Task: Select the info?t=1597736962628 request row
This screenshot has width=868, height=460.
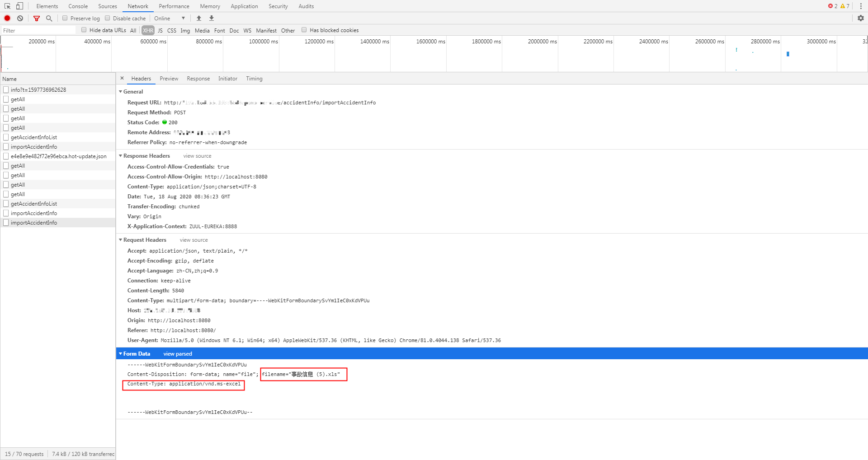Action: point(58,89)
